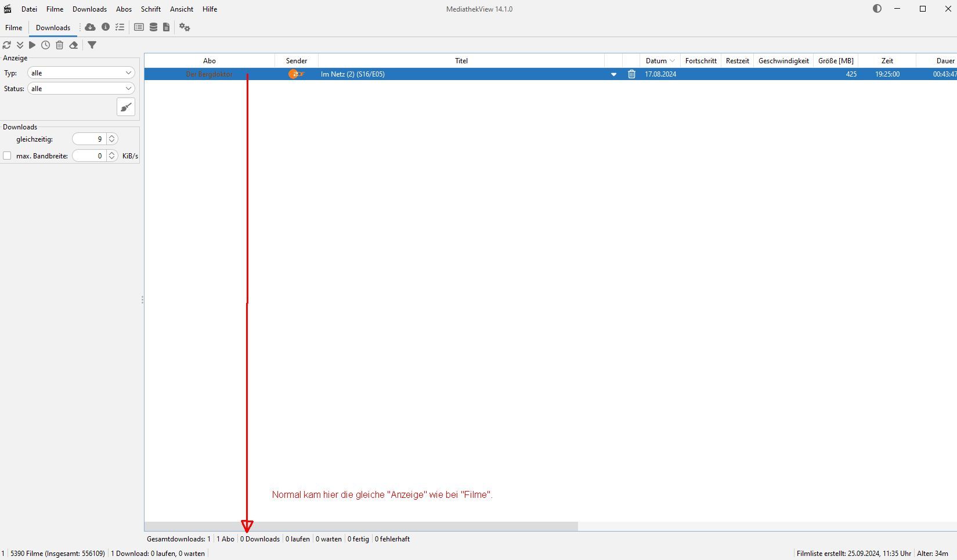Click the horizontal scrollbar under the table
The image size is (957, 560).
coord(361,526)
